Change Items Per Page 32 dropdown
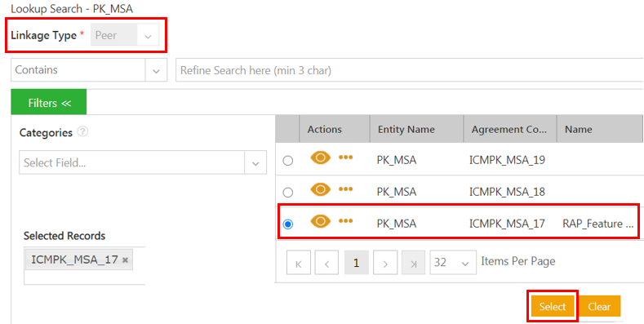Image resolution: width=644 pixels, height=324 pixels. tap(453, 263)
